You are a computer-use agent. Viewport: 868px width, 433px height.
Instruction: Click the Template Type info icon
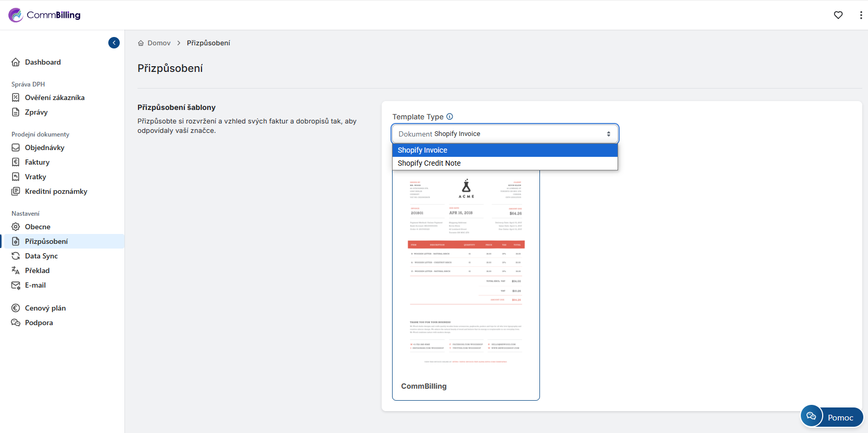pyautogui.click(x=450, y=117)
